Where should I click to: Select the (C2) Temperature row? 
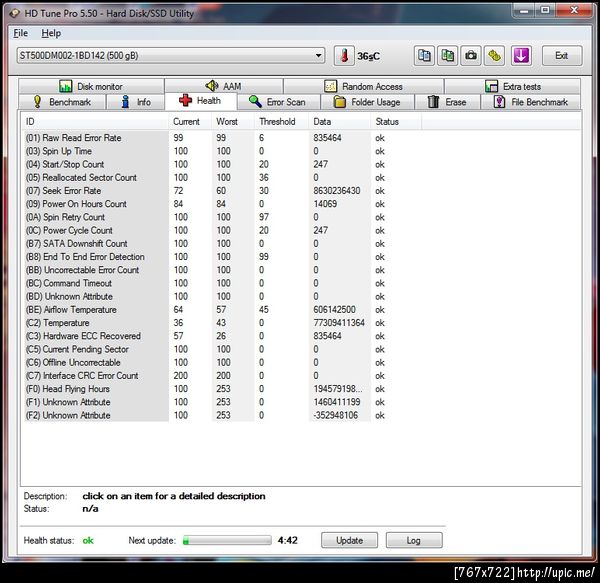click(x=223, y=323)
